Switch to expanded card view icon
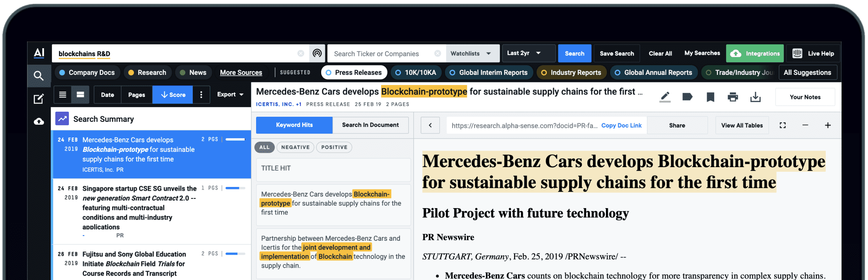 80,94
